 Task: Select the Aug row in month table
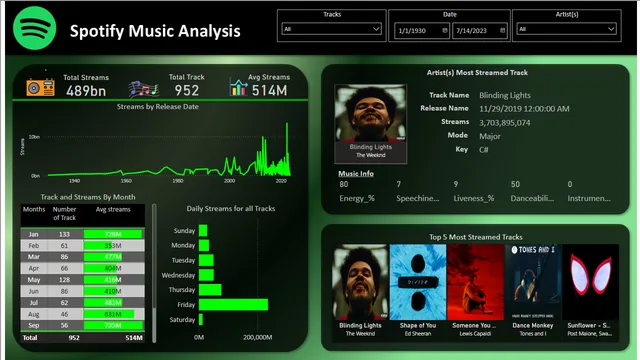tap(82, 314)
